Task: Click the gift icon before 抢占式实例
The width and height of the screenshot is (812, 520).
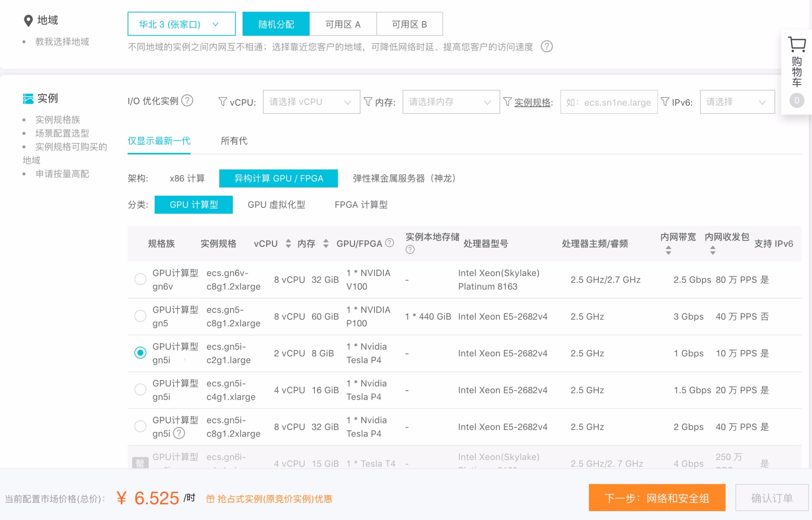Action: tap(210, 499)
